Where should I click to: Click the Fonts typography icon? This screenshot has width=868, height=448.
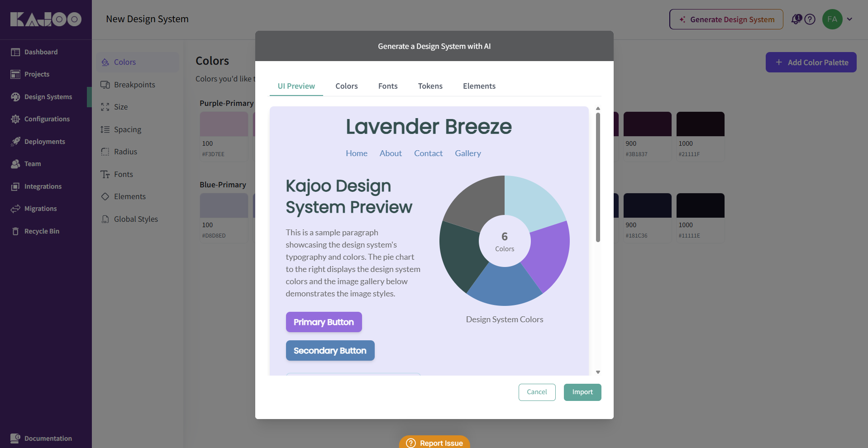[105, 174]
